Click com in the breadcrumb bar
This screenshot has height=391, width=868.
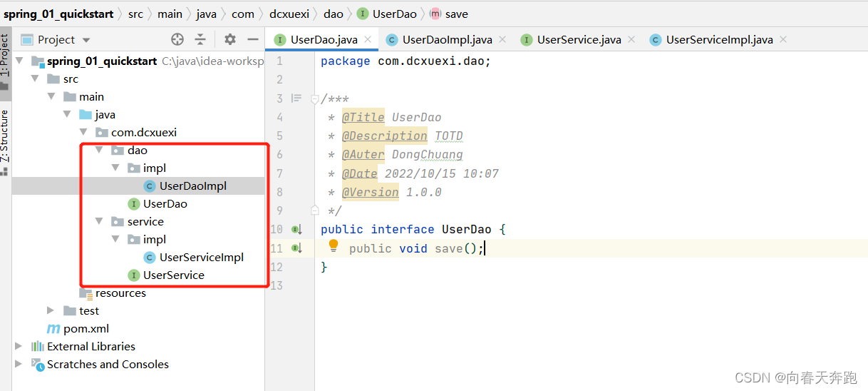point(243,14)
